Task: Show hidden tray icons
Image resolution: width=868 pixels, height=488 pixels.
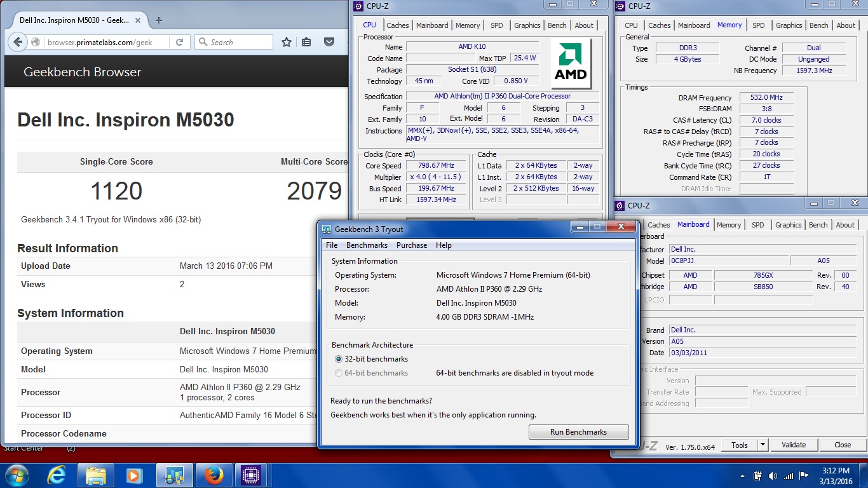Action: (743, 476)
